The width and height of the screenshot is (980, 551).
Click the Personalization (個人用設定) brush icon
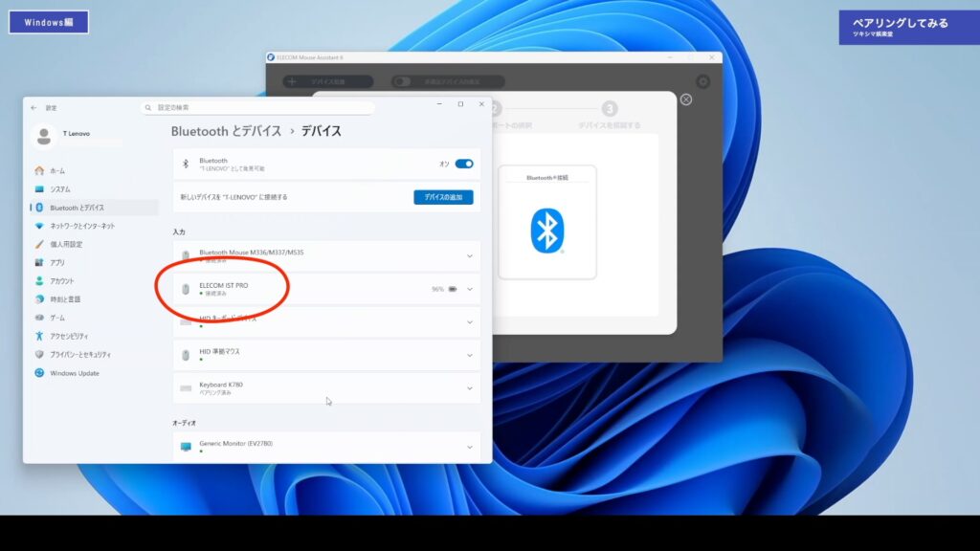39,244
